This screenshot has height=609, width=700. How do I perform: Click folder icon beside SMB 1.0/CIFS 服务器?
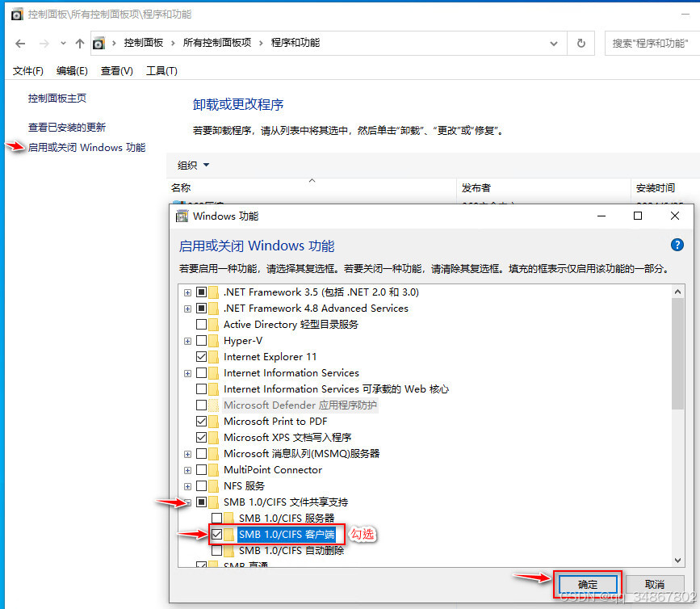pyautogui.click(x=229, y=518)
